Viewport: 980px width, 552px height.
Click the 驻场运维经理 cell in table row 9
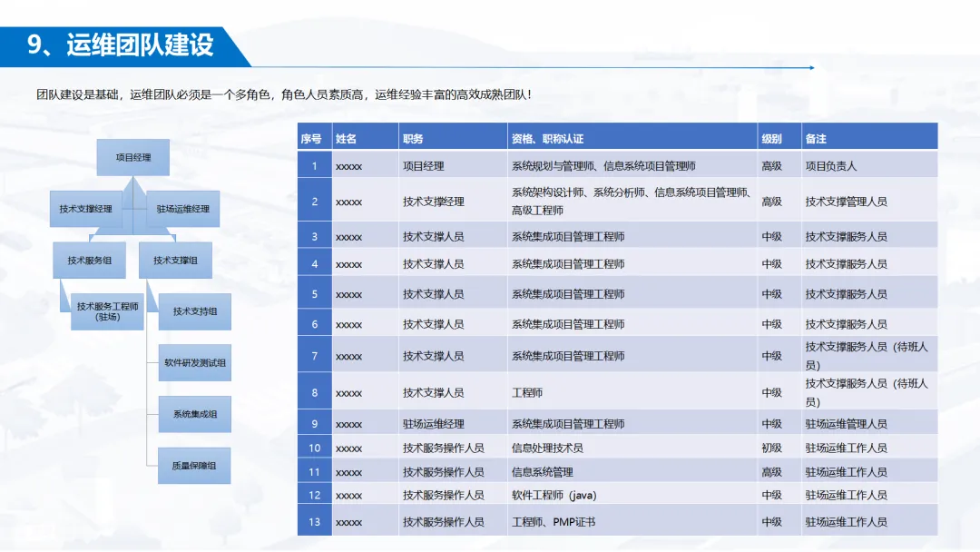tap(453, 423)
